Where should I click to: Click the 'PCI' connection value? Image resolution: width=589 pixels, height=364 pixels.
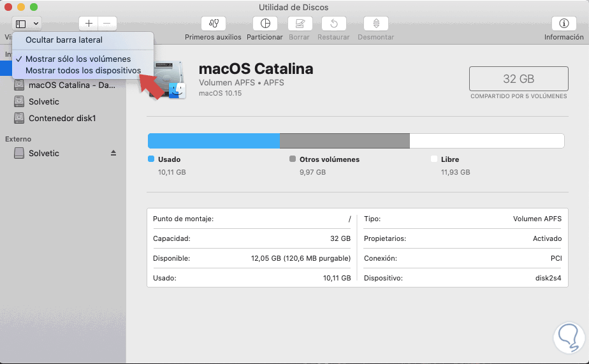[556, 258]
